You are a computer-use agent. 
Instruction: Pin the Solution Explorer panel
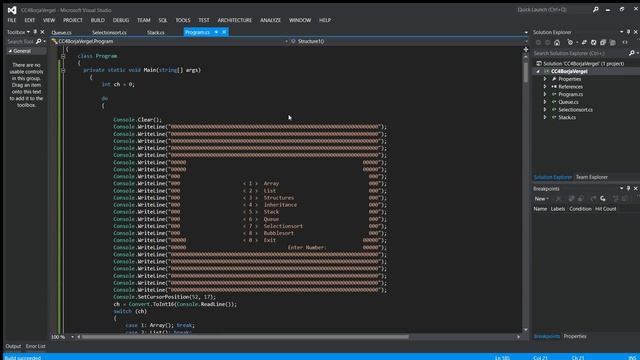click(629, 32)
